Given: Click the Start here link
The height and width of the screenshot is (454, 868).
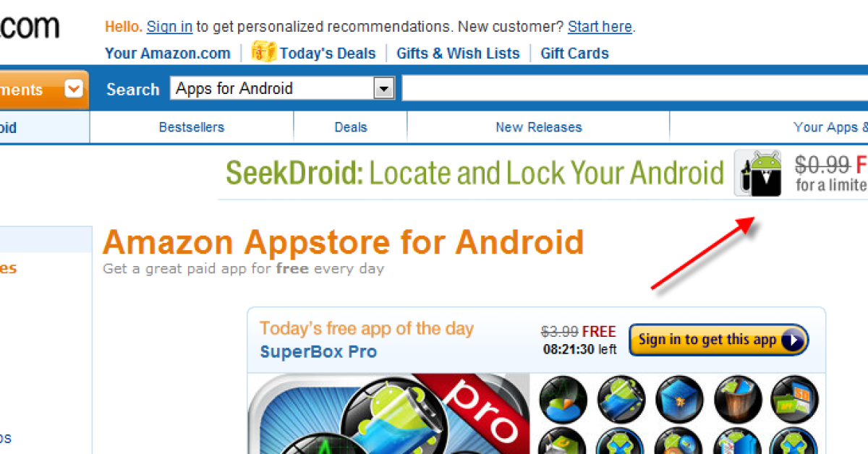Looking at the screenshot, I should click(x=600, y=27).
